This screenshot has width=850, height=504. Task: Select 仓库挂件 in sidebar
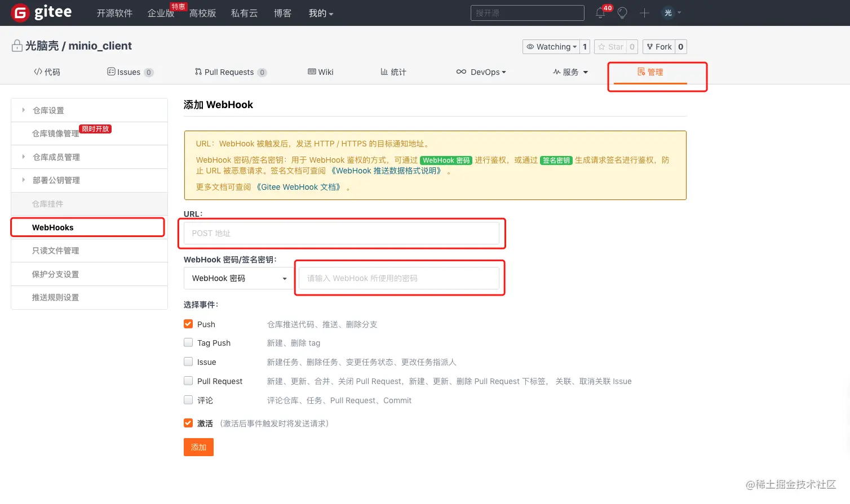90,204
